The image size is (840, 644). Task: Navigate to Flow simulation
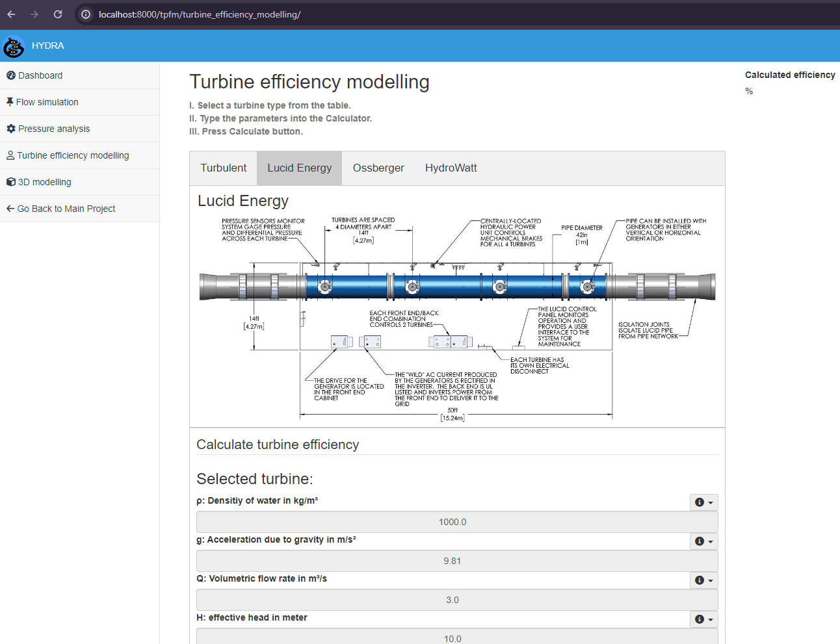(79, 102)
